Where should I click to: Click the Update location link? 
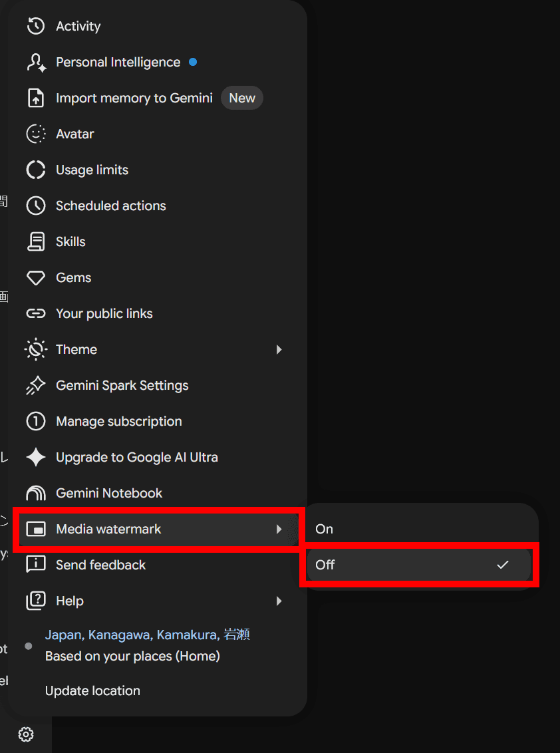pyautogui.click(x=92, y=690)
